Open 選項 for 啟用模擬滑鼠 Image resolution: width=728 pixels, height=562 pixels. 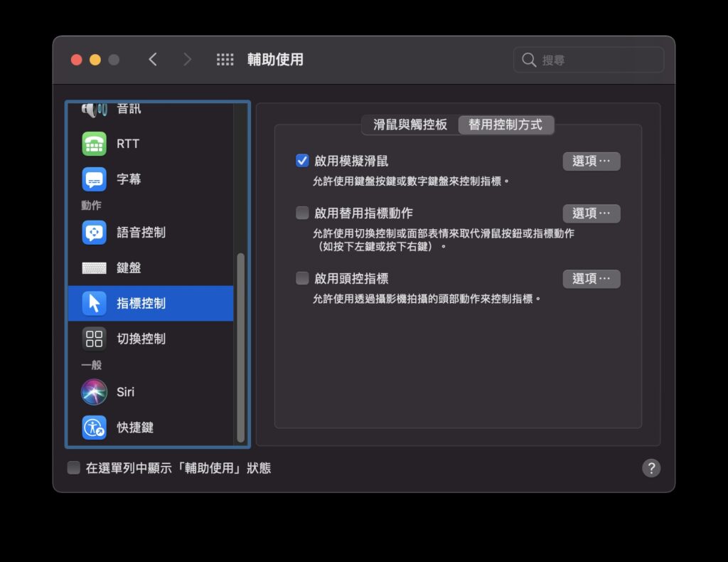(x=591, y=161)
